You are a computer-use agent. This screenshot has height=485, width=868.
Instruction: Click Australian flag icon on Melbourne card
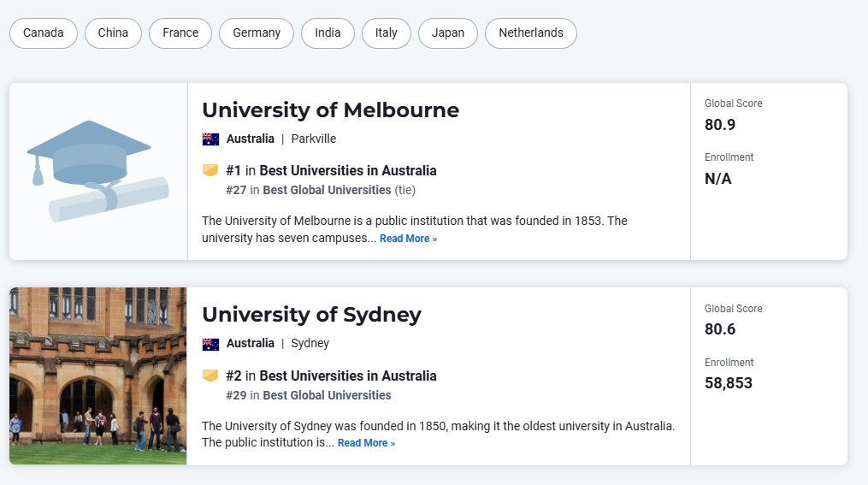coord(210,139)
